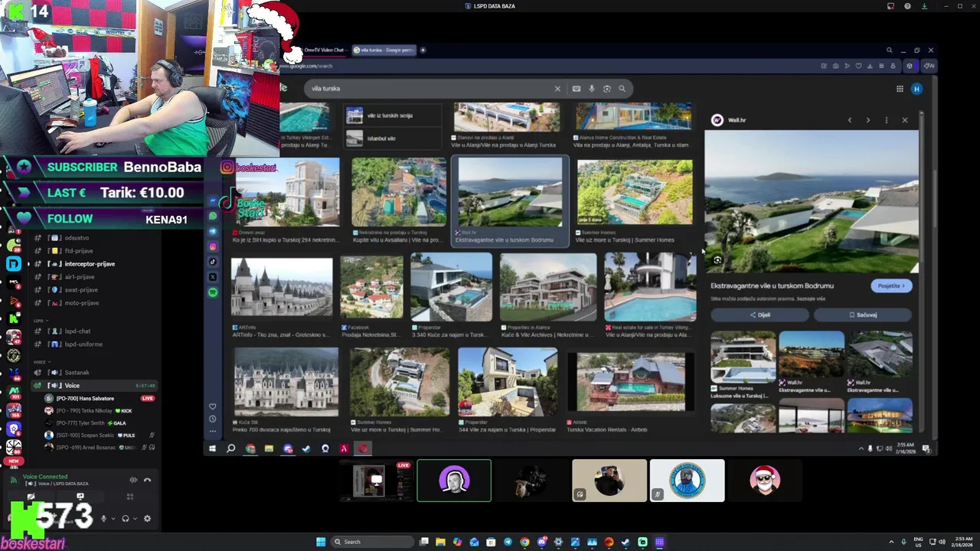Toggle Discord headphone deafen
The height and width of the screenshot is (551, 980).
point(126,518)
